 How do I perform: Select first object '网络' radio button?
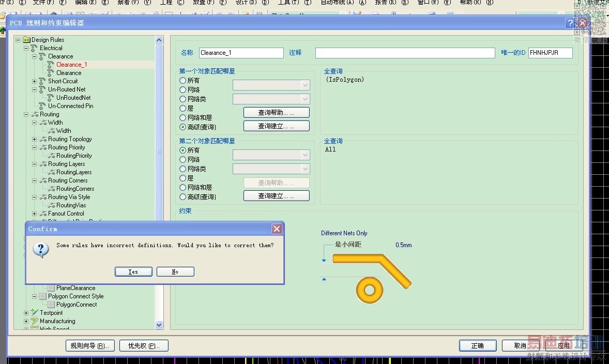pos(182,90)
